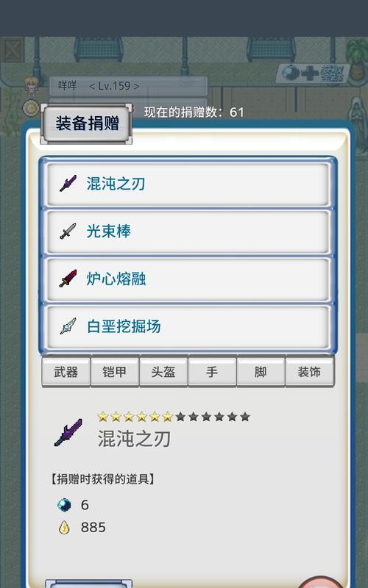Select 炉心熔融 from the donation list

tap(188, 279)
